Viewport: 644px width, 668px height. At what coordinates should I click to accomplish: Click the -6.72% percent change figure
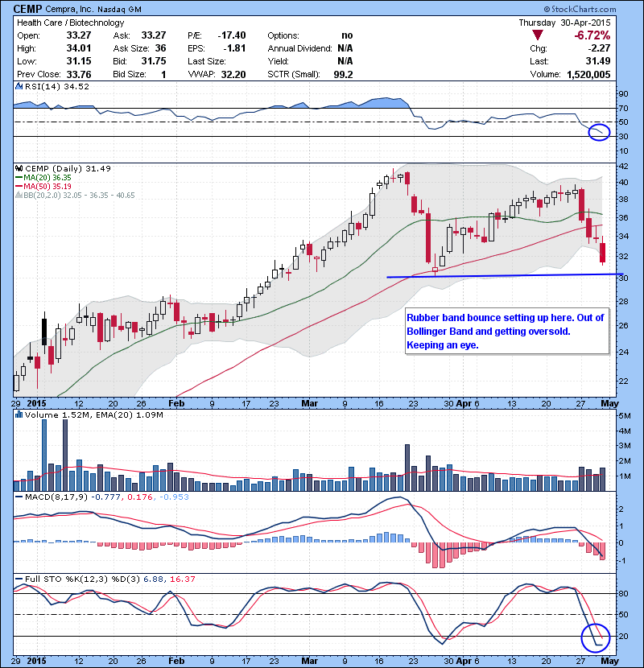(592, 35)
